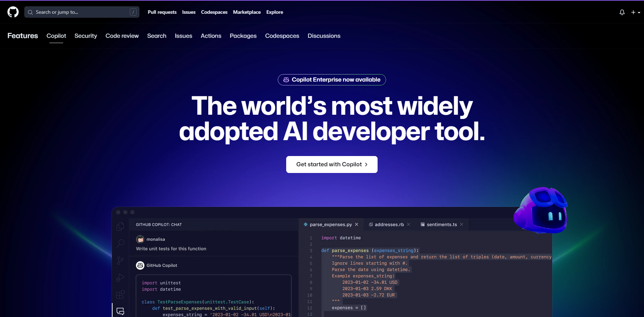Click the Copilot Enterprise now available badge

pyautogui.click(x=332, y=80)
